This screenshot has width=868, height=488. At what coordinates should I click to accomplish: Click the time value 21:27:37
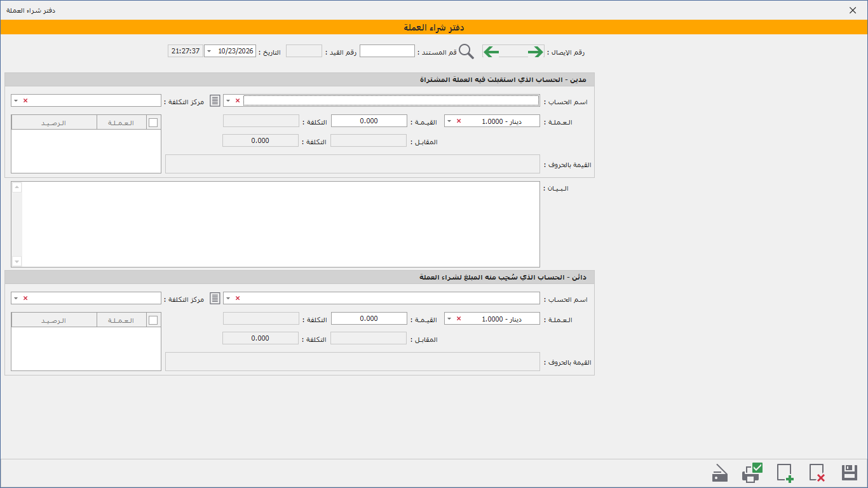(x=185, y=51)
